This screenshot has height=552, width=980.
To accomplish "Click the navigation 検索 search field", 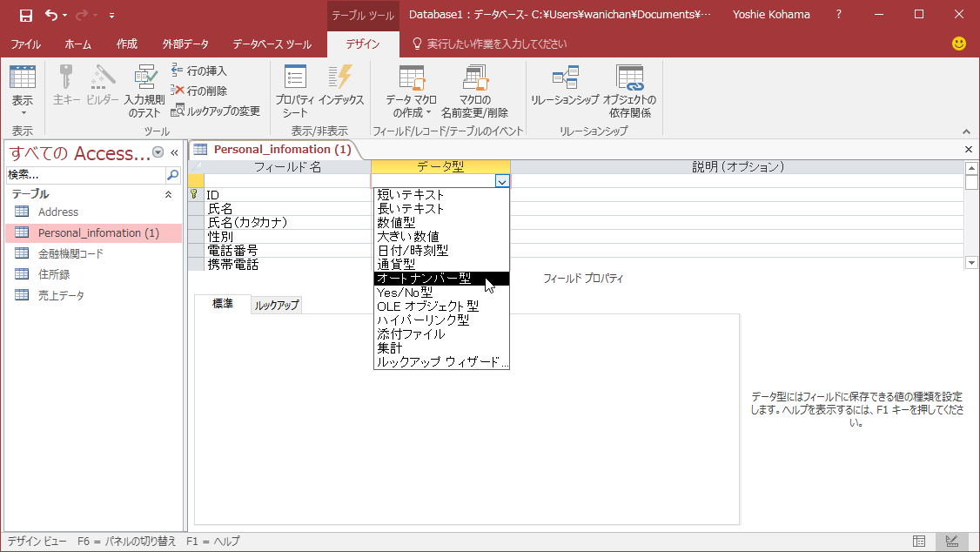I will (85, 175).
